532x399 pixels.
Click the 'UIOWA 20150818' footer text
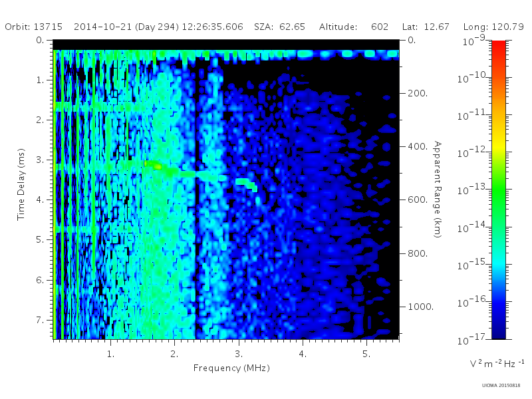501,385
